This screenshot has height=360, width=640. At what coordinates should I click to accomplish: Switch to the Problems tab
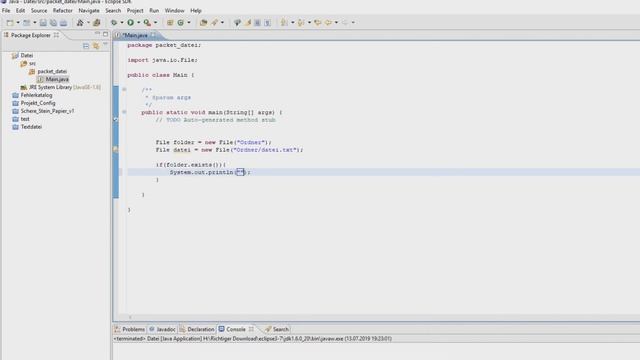(130, 329)
